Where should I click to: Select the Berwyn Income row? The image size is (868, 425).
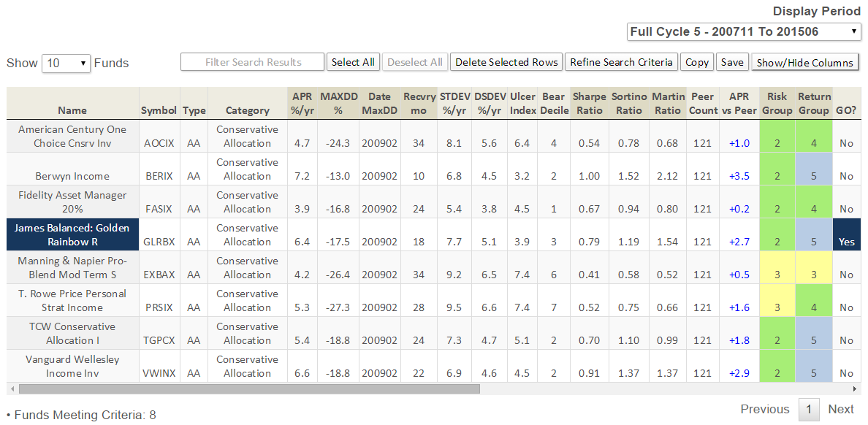click(72, 176)
